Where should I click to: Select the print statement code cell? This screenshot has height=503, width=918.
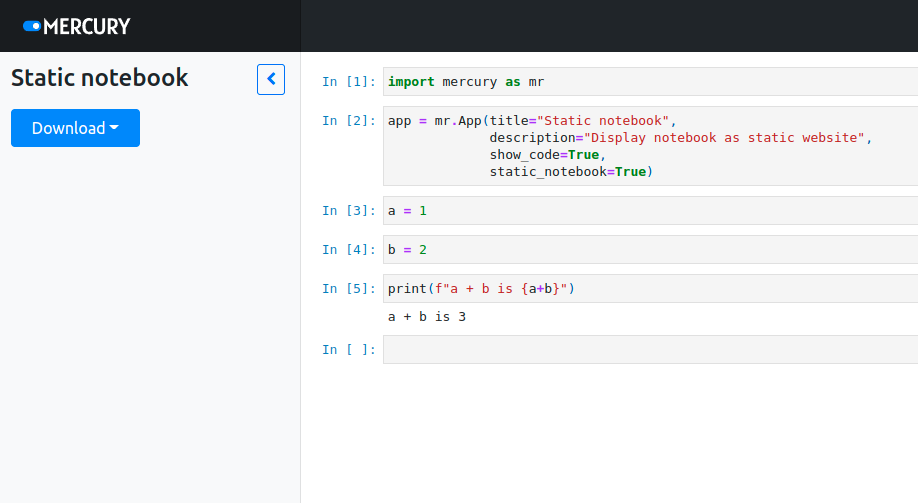tap(650, 289)
